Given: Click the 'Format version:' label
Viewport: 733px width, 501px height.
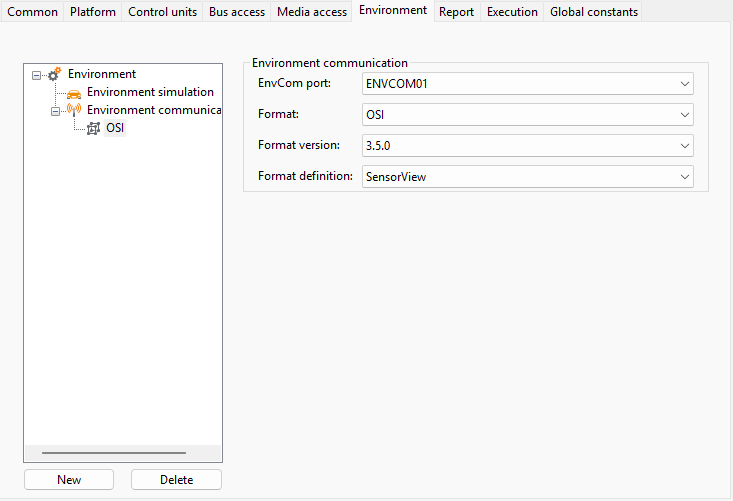Looking at the screenshot, I should click(299, 145).
